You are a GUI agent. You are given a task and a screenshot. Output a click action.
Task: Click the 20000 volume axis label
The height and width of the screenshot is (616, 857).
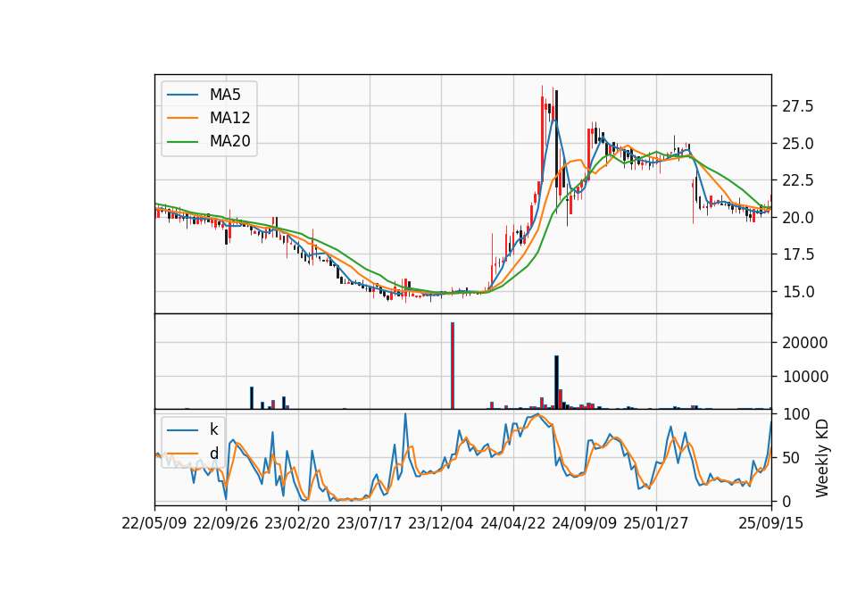click(x=805, y=343)
